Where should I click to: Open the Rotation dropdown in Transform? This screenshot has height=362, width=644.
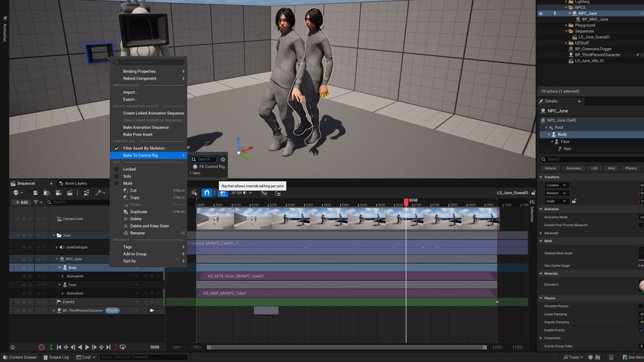click(557, 193)
